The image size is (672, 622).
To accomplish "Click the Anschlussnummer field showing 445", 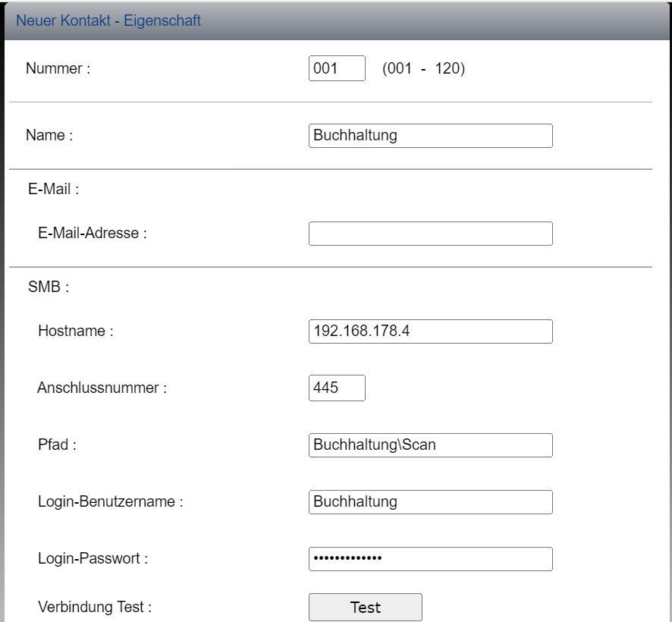I will click(337, 388).
